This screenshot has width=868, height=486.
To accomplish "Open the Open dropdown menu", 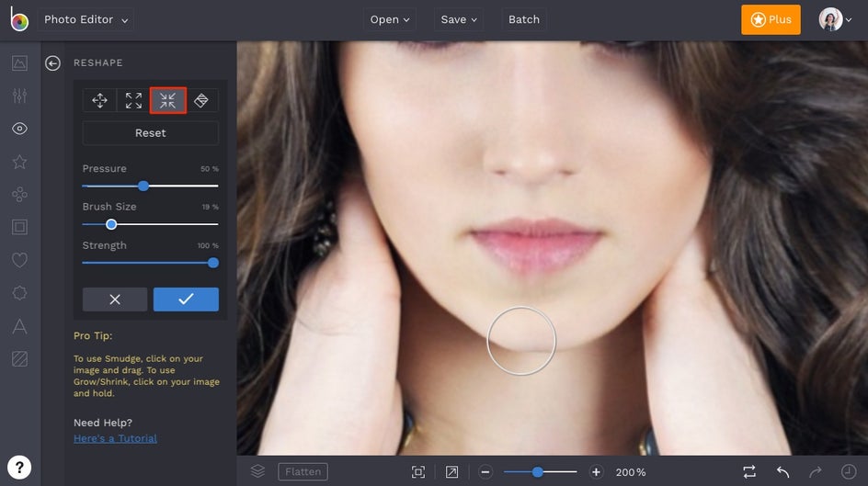I will (x=391, y=19).
